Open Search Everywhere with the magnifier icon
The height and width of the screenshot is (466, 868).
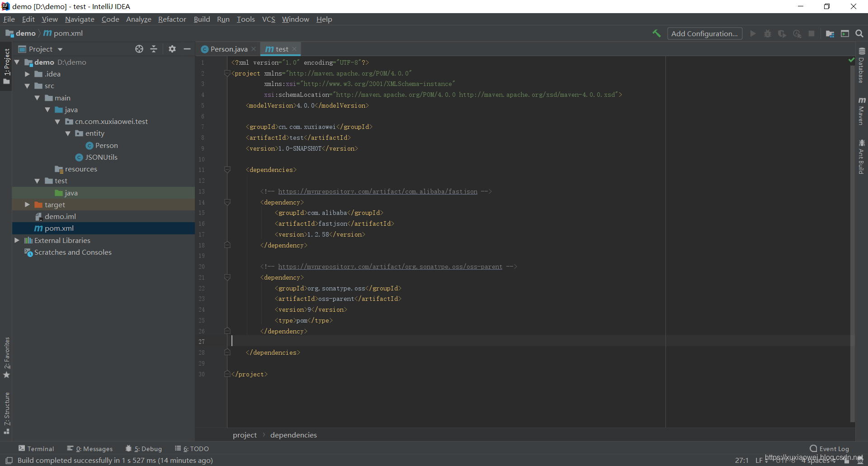859,33
